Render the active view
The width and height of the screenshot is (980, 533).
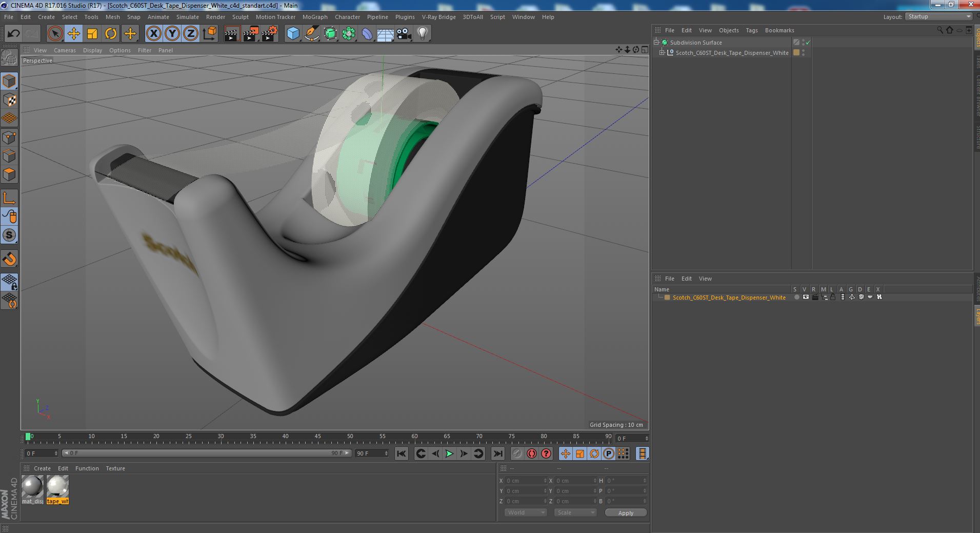[x=232, y=34]
